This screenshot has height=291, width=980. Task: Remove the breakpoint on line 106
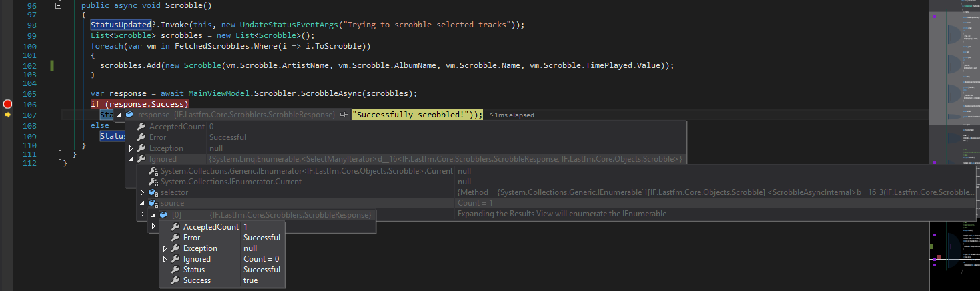coord(8,104)
